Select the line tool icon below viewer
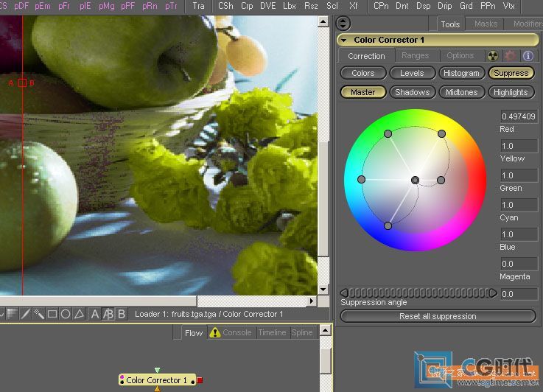The height and width of the screenshot is (392, 543). (x=25, y=314)
